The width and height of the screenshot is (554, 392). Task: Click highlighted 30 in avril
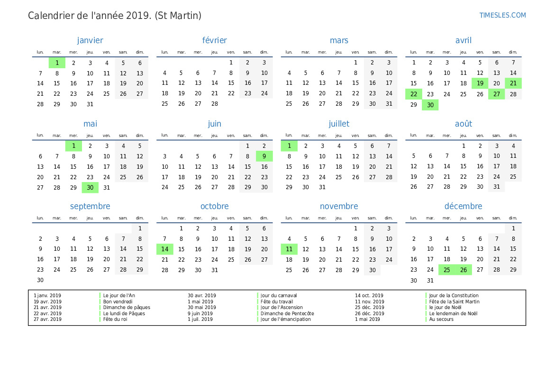coord(430,105)
